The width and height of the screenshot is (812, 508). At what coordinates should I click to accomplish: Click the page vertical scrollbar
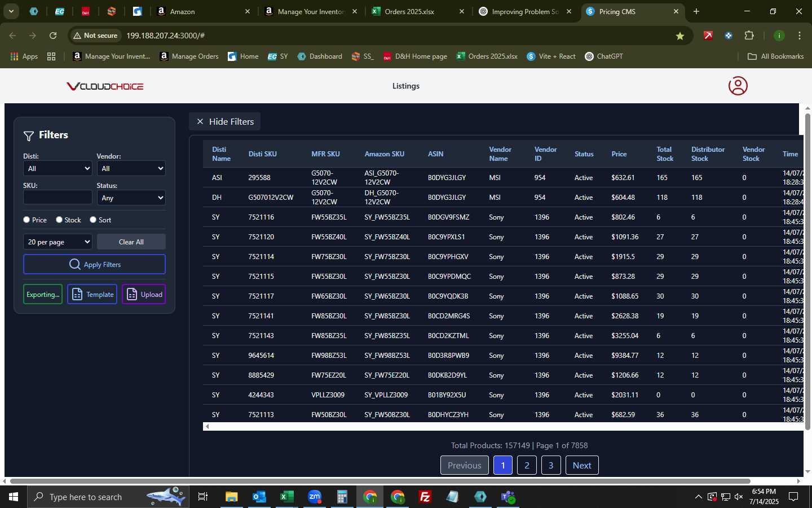(x=807, y=271)
